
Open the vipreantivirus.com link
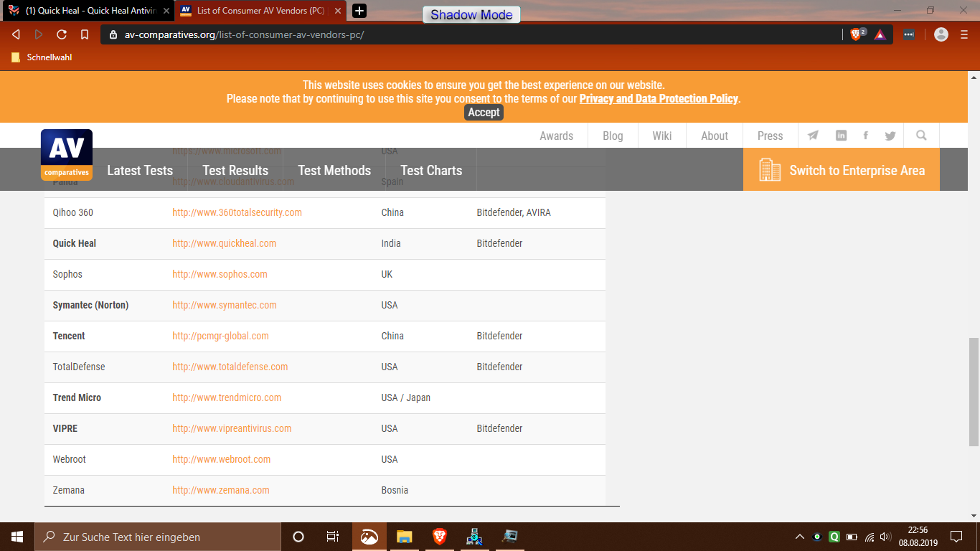pyautogui.click(x=232, y=428)
